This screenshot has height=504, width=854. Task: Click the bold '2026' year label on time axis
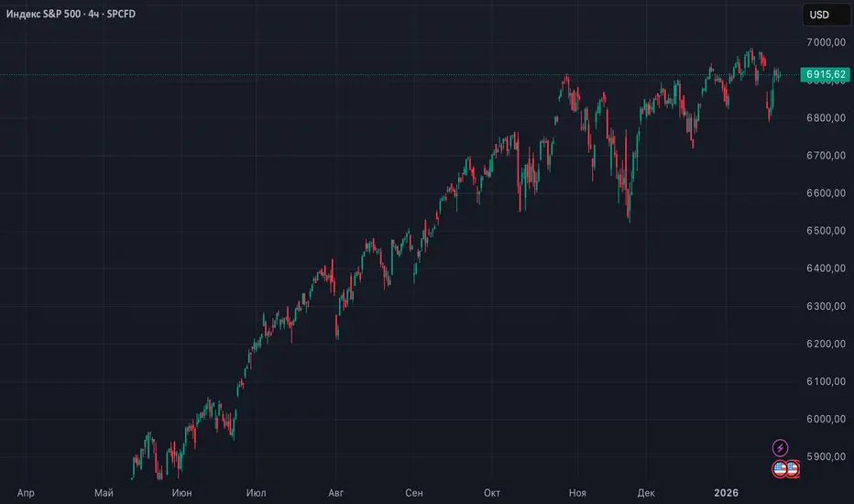tap(726, 493)
